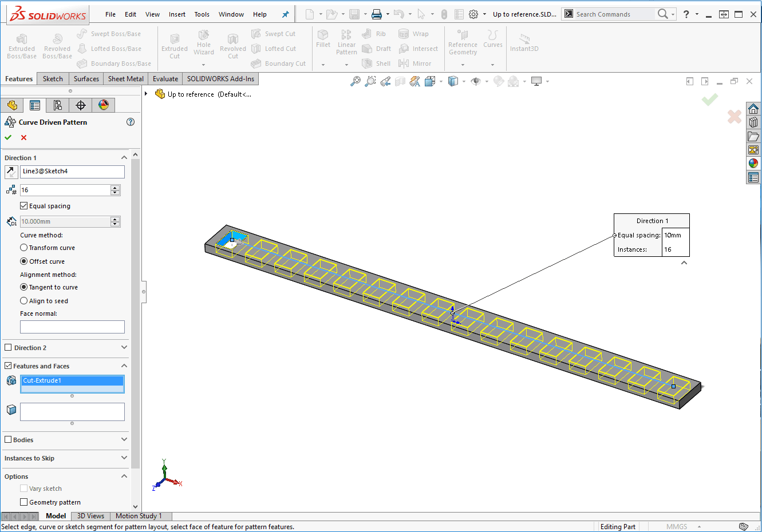Open the DisplayManager color ball tab

point(104,105)
